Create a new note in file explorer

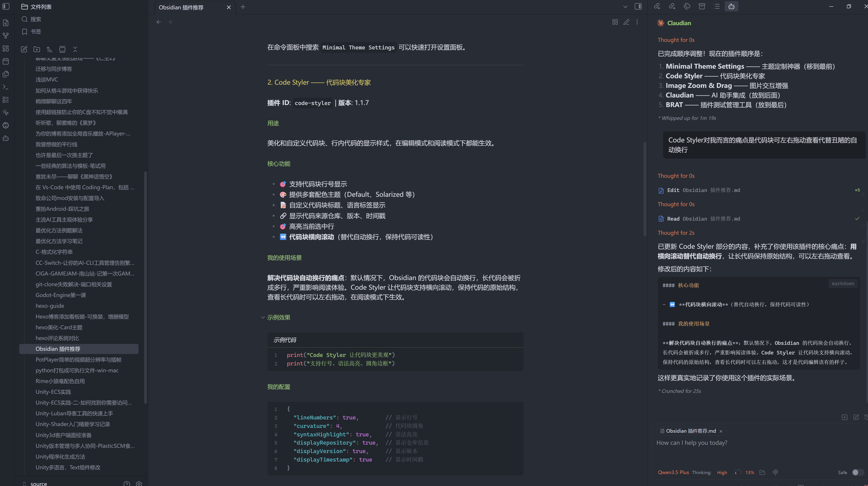click(24, 49)
